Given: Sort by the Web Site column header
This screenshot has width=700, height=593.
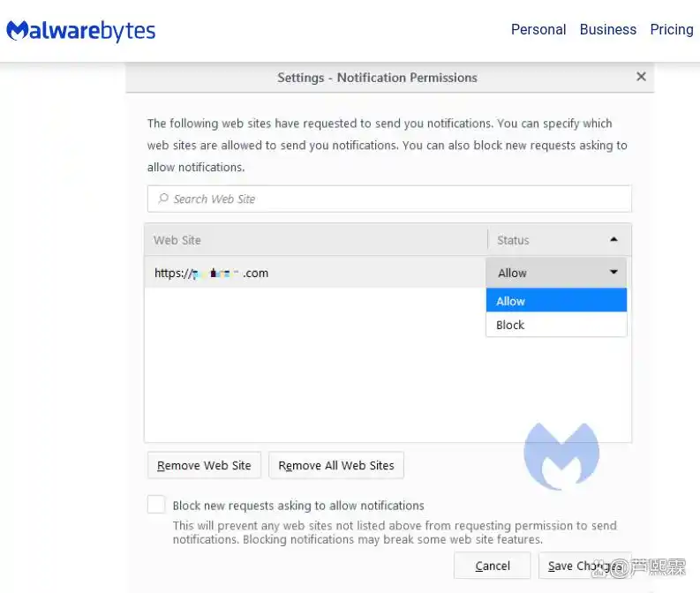Looking at the screenshot, I should point(316,240).
